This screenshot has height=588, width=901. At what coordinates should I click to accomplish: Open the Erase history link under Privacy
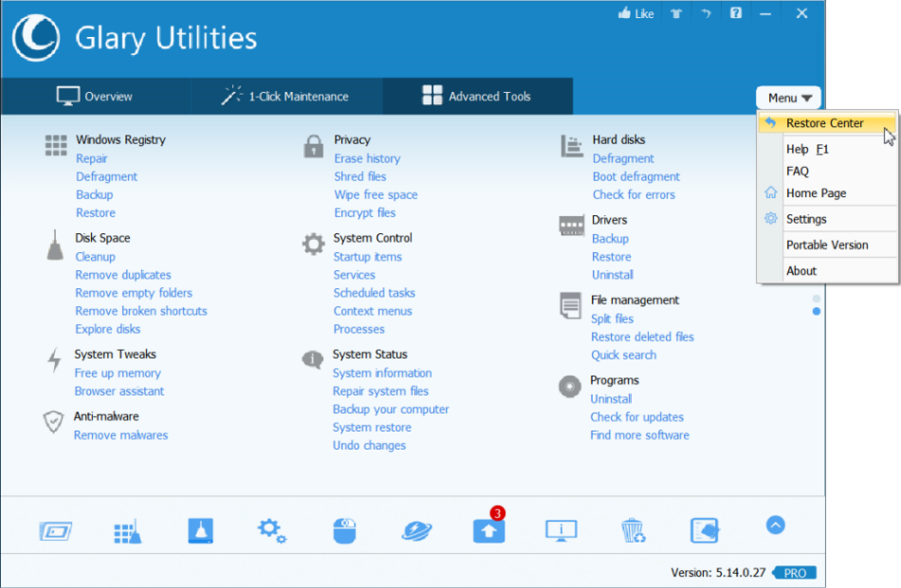367,158
